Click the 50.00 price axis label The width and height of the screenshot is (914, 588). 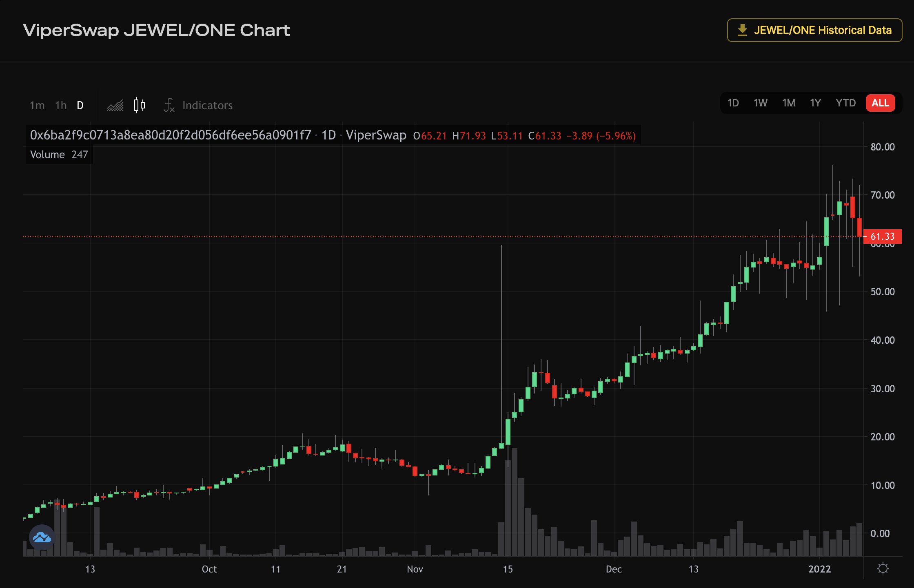coord(883,292)
